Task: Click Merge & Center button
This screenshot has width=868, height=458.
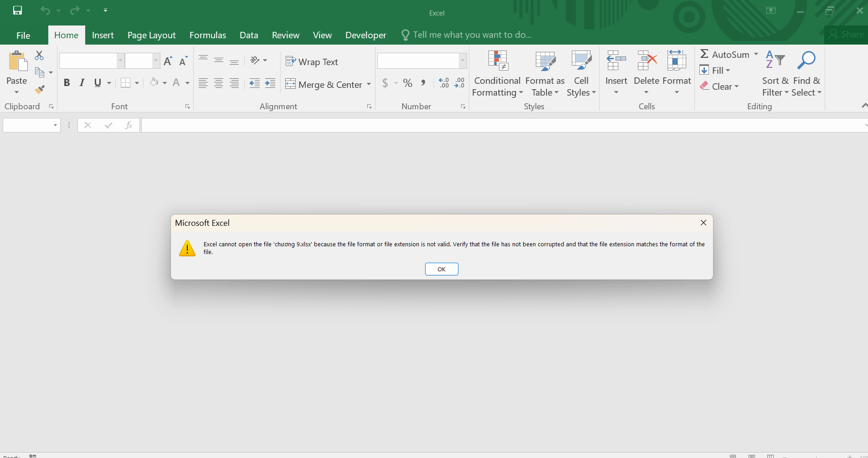Action: (x=324, y=84)
